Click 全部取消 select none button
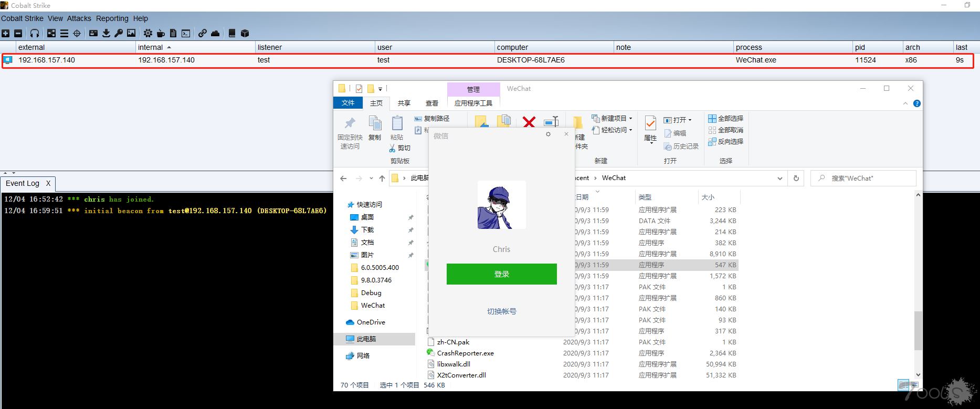Screen dimensions: 980x409 pos(726,130)
